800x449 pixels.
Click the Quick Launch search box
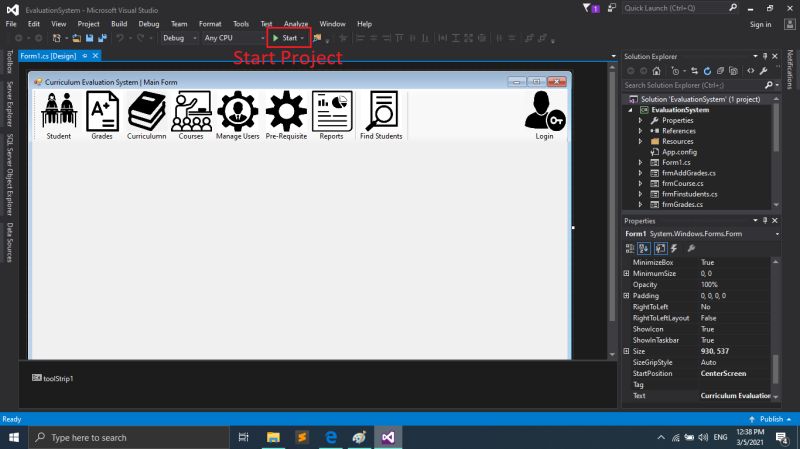pyautogui.click(x=680, y=8)
